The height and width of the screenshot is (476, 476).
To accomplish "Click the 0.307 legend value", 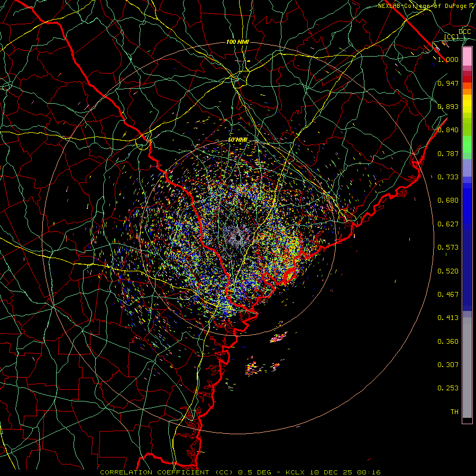I will (x=448, y=365).
